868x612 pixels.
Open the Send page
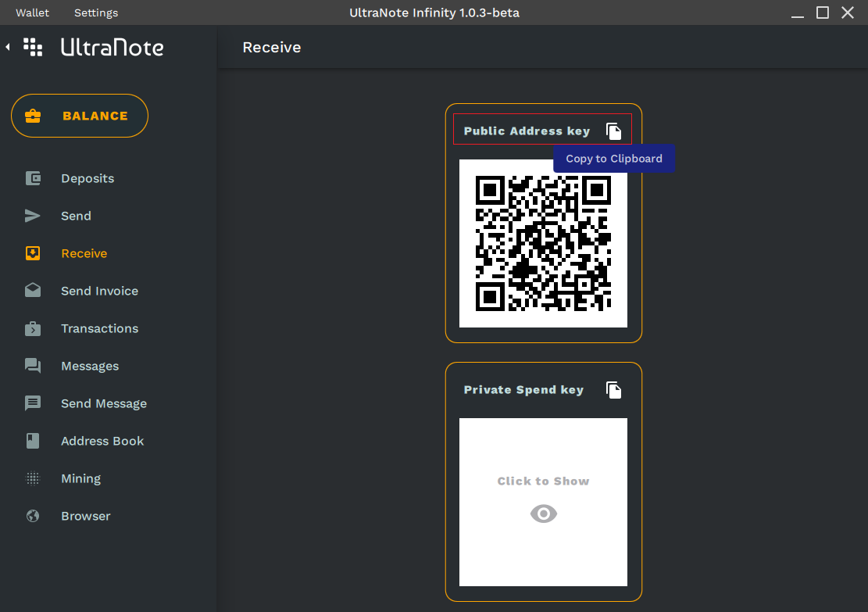point(76,216)
